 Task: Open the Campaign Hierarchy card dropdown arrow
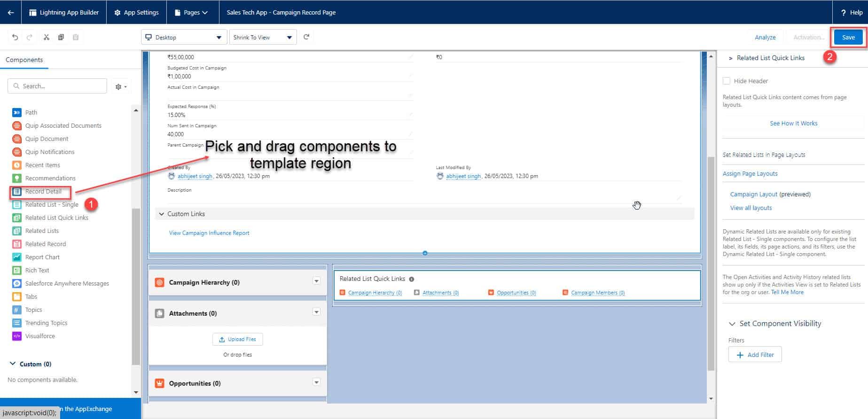(x=316, y=281)
